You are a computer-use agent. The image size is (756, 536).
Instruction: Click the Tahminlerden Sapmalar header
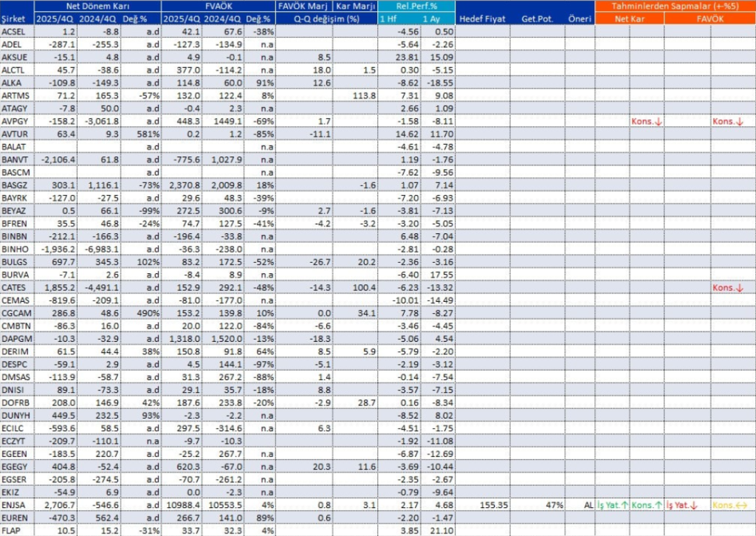[x=674, y=6]
